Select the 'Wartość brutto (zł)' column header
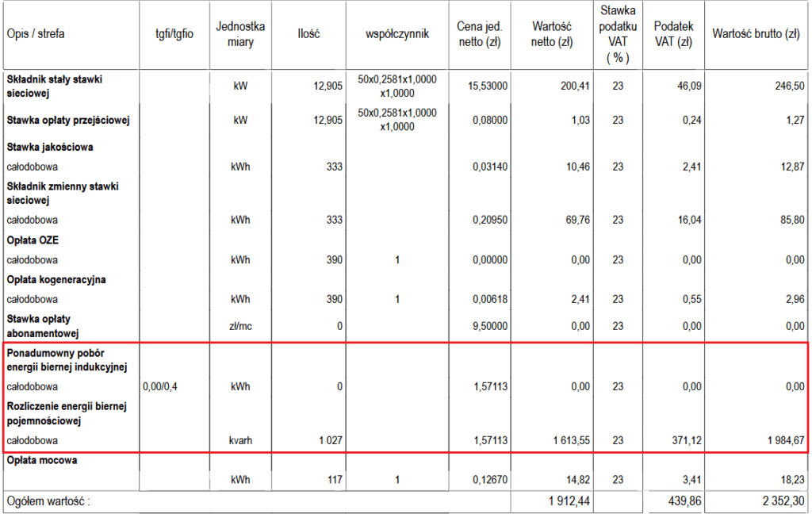812x514 pixels. coord(756,34)
